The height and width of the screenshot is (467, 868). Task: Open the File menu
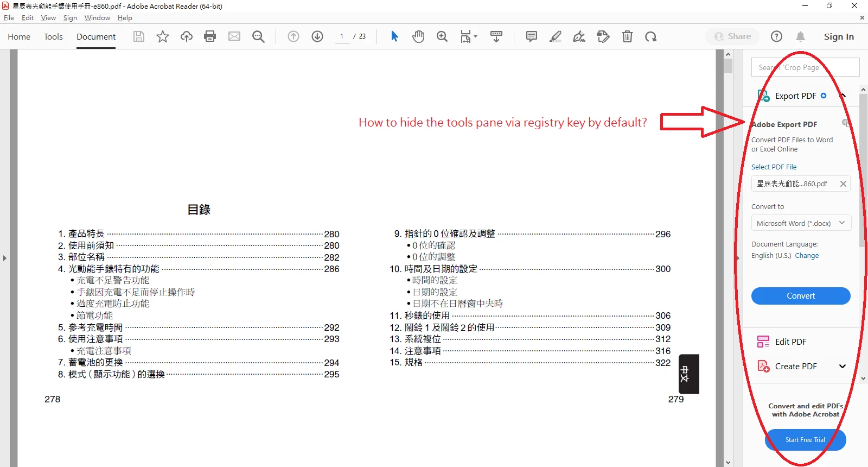click(x=9, y=17)
